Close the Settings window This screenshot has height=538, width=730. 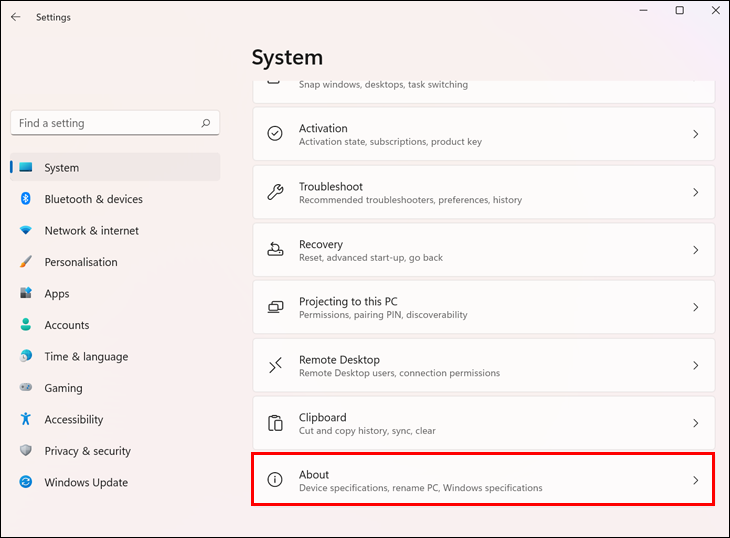pyautogui.click(x=716, y=10)
